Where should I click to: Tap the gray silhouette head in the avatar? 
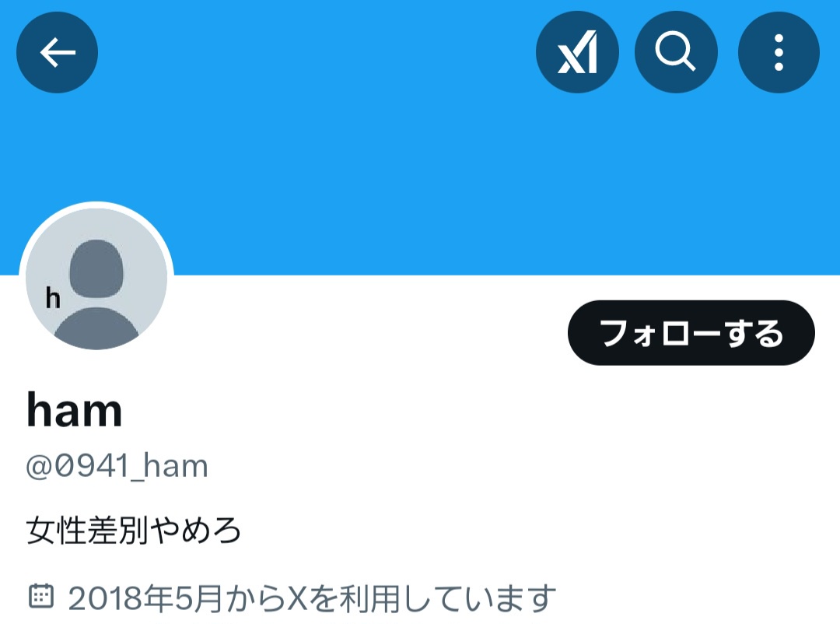tap(96, 268)
